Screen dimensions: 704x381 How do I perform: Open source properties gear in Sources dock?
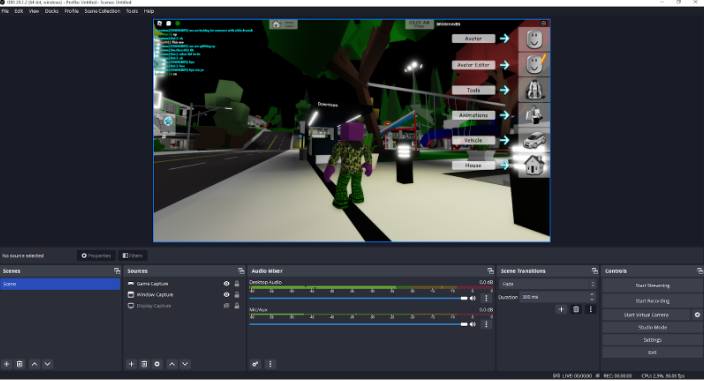[x=157, y=364]
